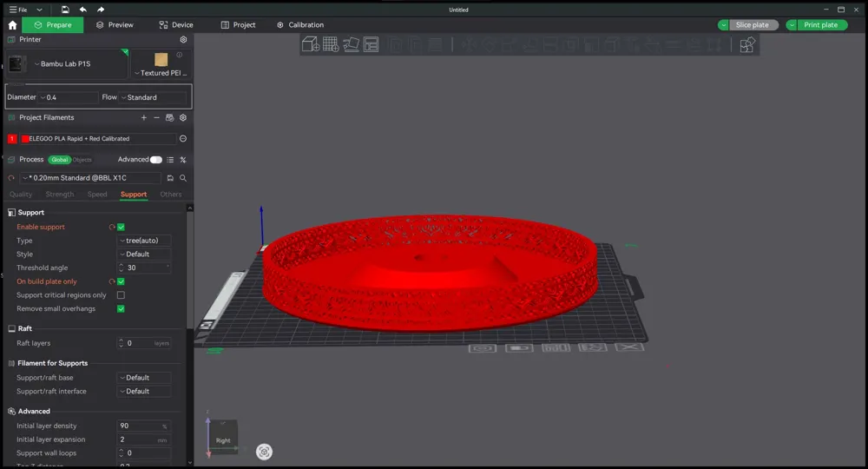The image size is (868, 469).
Task: Open the assembly view icon in the toolbar
Action: [x=746, y=44]
